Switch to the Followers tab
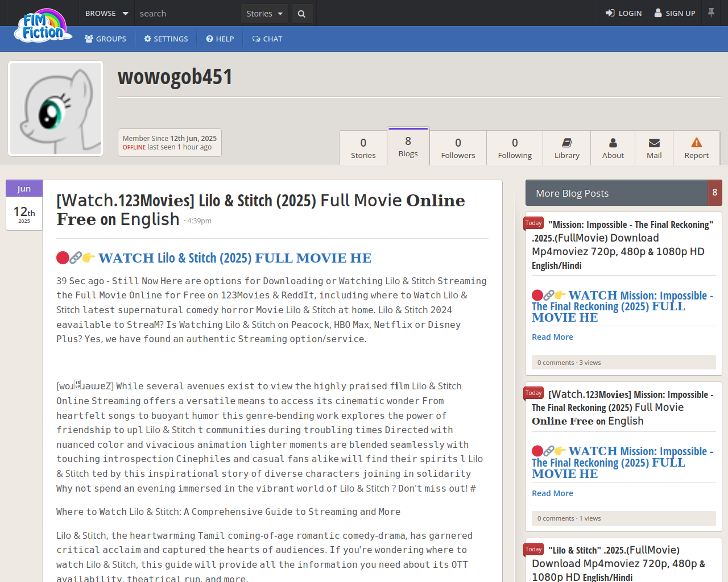The image size is (728, 582). 458,148
